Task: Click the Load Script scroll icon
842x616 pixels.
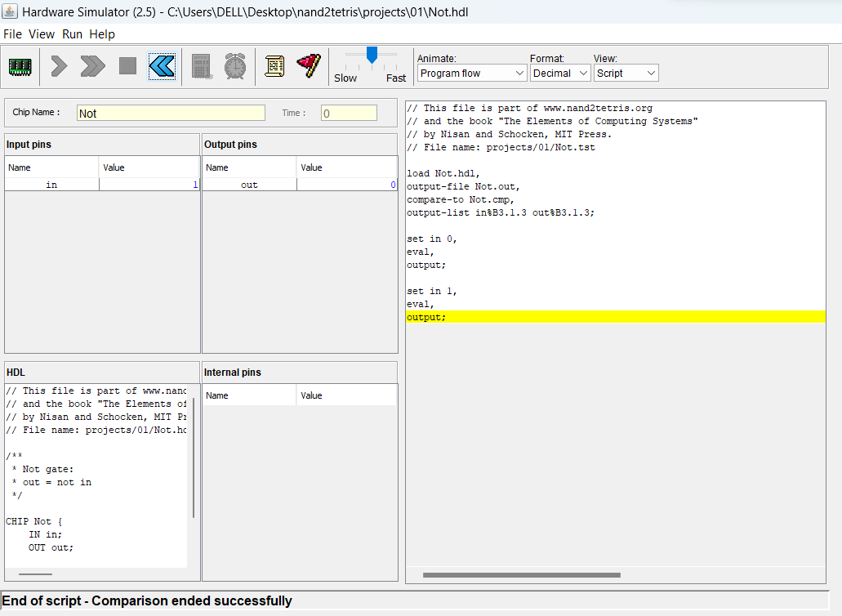Action: 274,66
